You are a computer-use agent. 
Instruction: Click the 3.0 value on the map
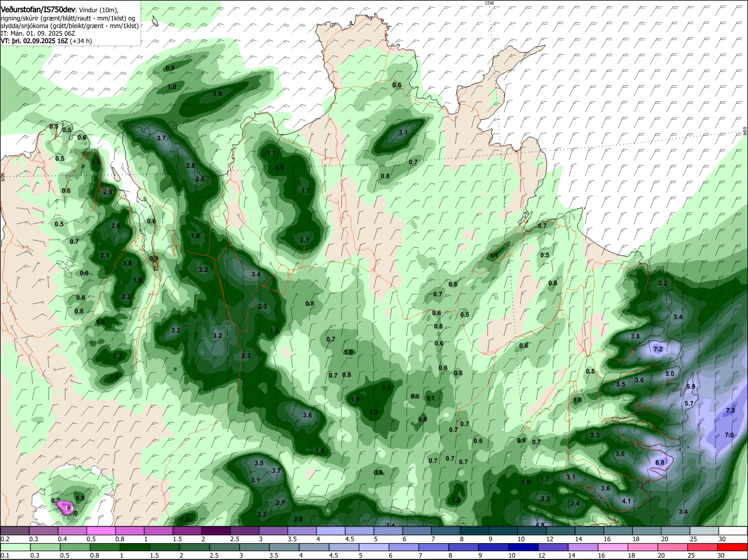point(620,454)
